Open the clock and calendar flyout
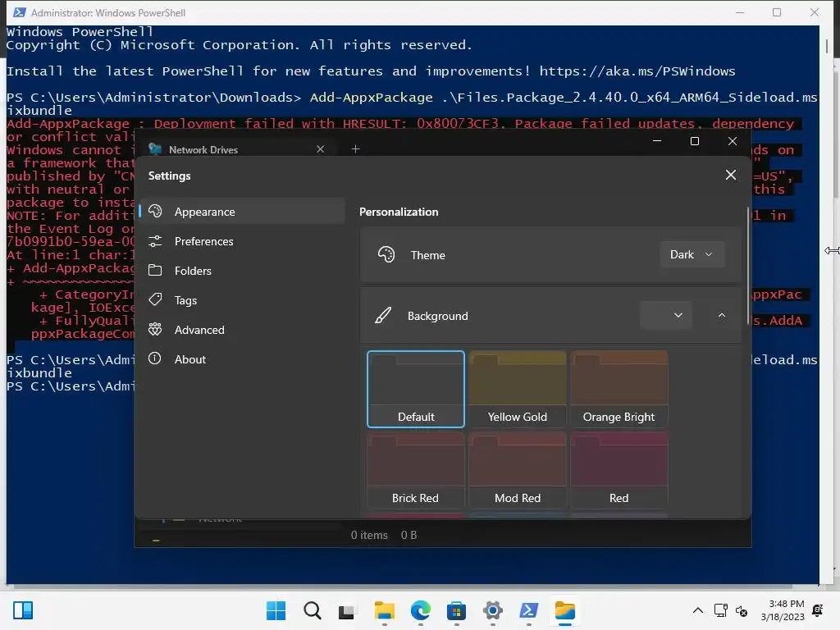 coord(783,610)
